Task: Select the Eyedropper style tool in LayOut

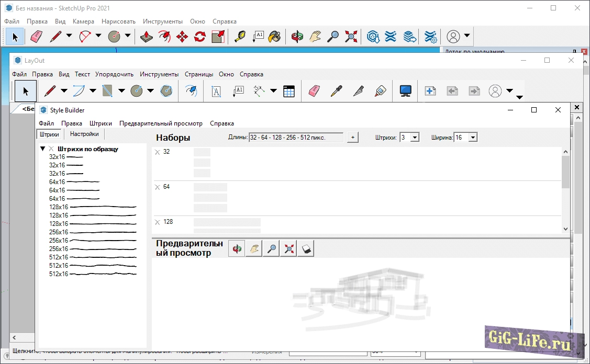Action: point(336,91)
